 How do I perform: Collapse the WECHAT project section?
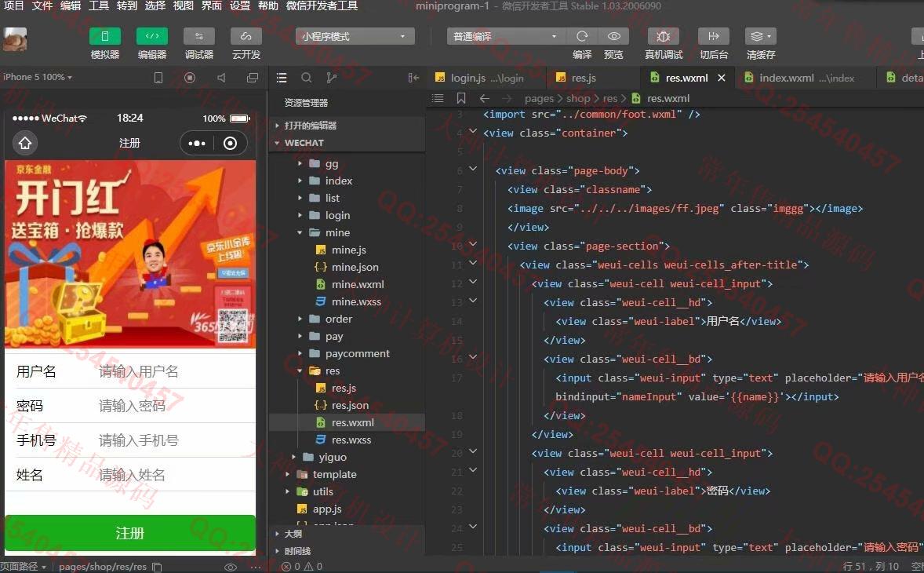pos(347,143)
